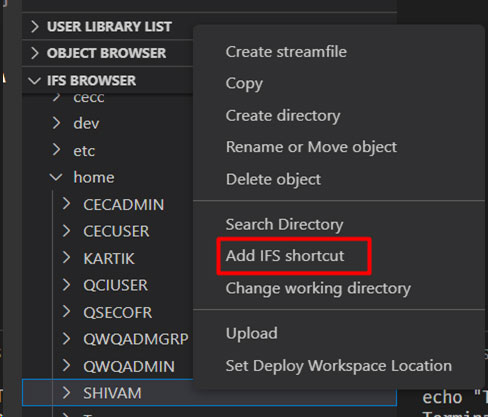
Task: Expand the etc folder chevron
Action: click(57, 150)
